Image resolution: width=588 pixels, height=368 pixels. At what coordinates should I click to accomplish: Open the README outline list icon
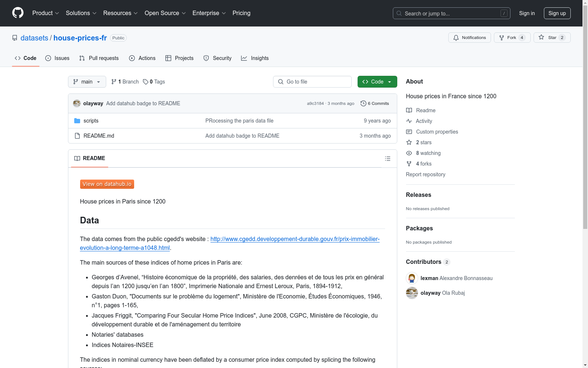click(388, 159)
